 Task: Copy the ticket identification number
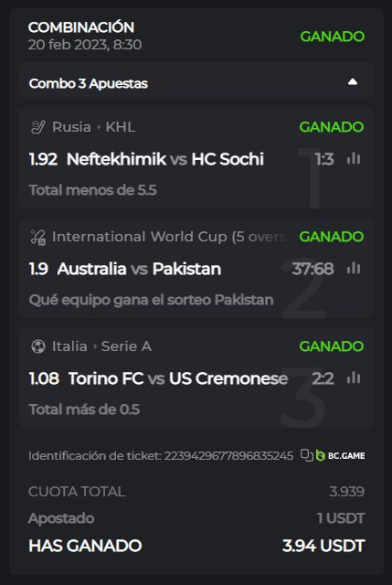pyautogui.click(x=307, y=455)
